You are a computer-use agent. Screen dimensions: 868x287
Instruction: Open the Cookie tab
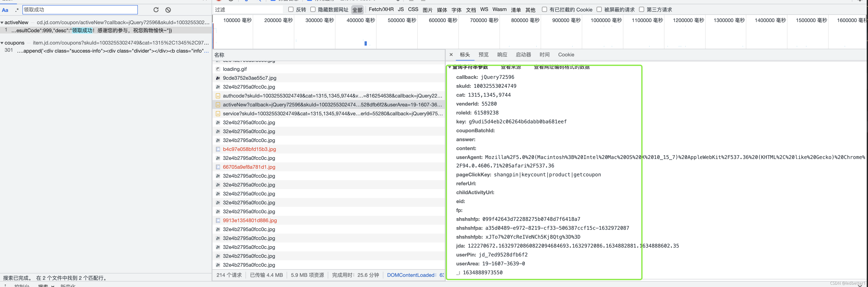pos(566,54)
